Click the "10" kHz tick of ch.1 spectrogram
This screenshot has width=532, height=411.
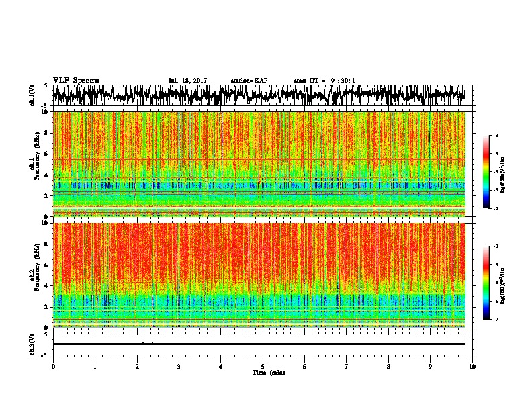[46, 112]
